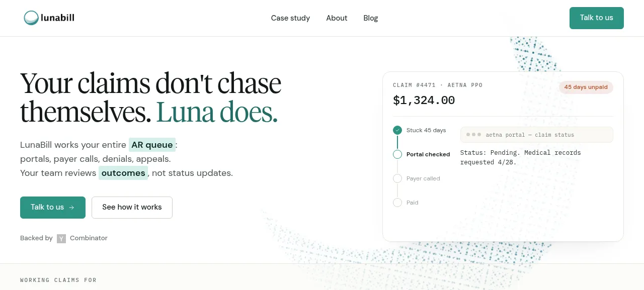Click the lunabill moon logo icon
The image size is (644, 290).
pos(31,18)
